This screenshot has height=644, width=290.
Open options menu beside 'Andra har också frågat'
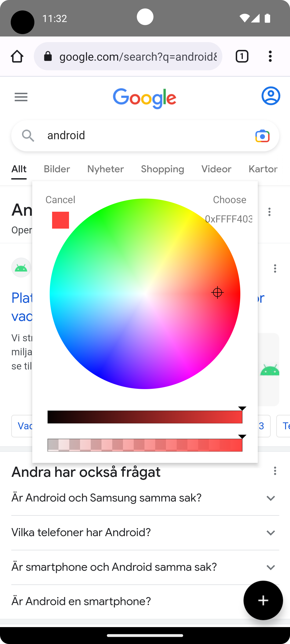(x=275, y=471)
